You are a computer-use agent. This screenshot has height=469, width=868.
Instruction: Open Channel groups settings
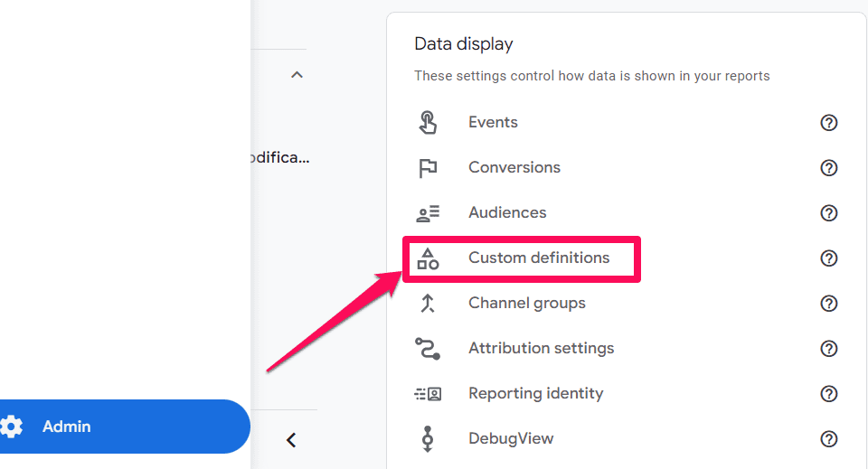[526, 304]
